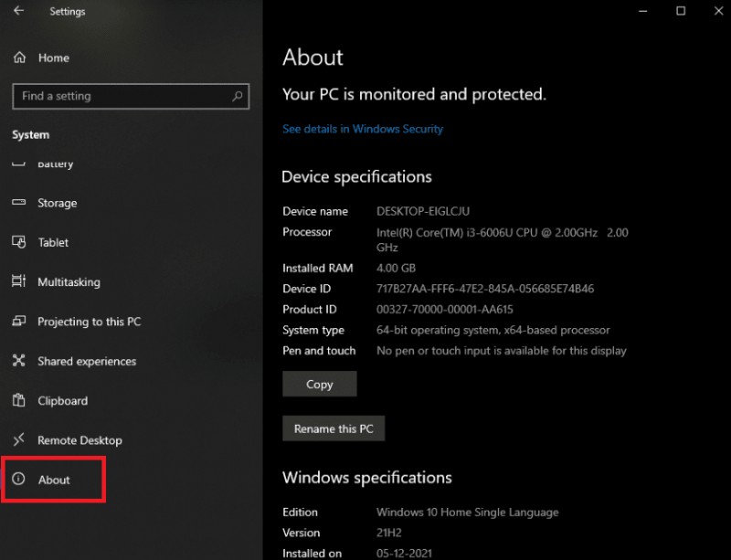Click the Rename this PC button

tap(334, 428)
